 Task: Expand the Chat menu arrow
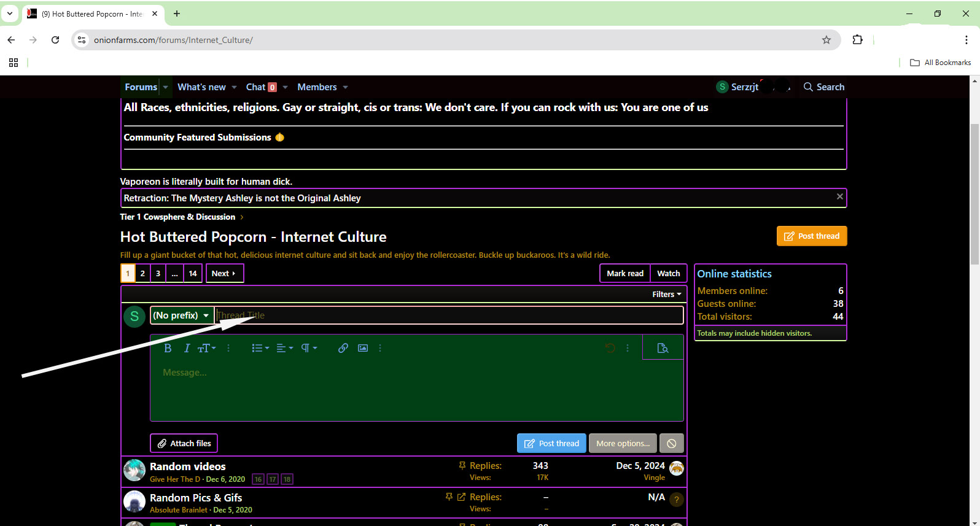coord(286,87)
